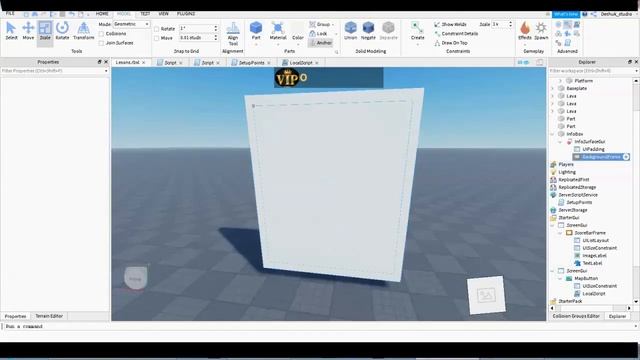Activate the Transform tool
The width and height of the screenshot is (640, 360).
pyautogui.click(x=83, y=31)
